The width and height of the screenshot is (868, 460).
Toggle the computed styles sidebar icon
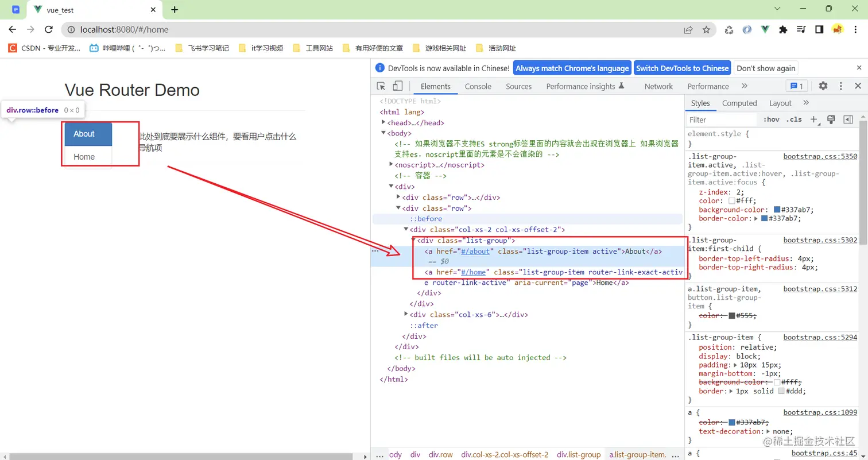click(x=848, y=119)
